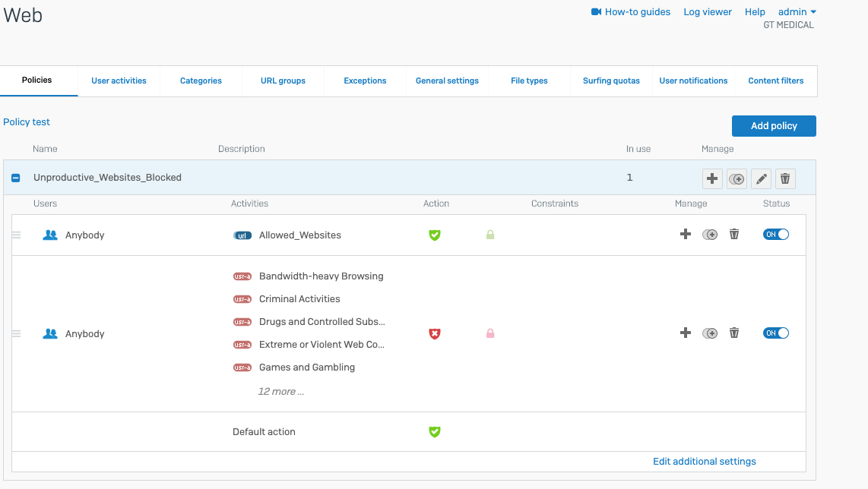Click the green allow shield for Allowed_Websites
This screenshot has width=868, height=489.
tap(435, 235)
